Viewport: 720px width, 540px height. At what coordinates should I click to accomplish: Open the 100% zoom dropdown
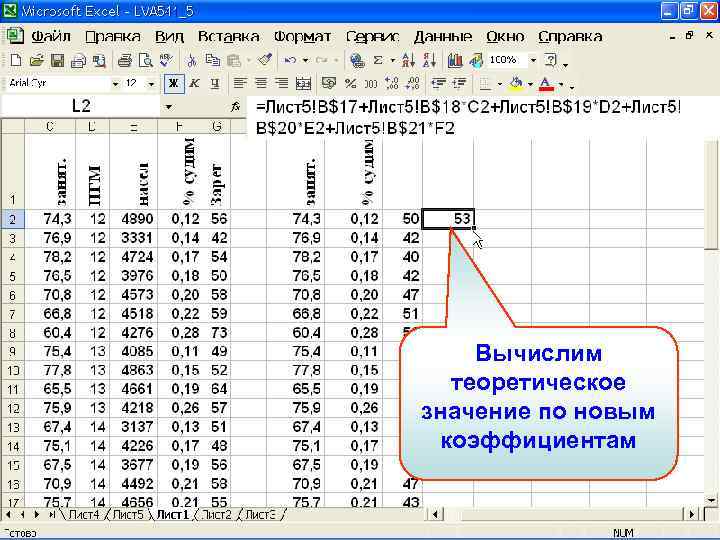click(x=533, y=60)
